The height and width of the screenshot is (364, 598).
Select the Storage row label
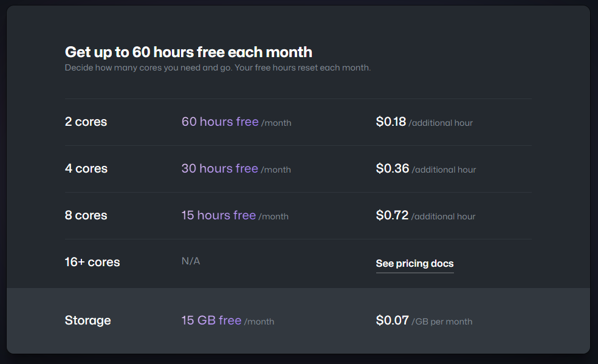(x=88, y=320)
